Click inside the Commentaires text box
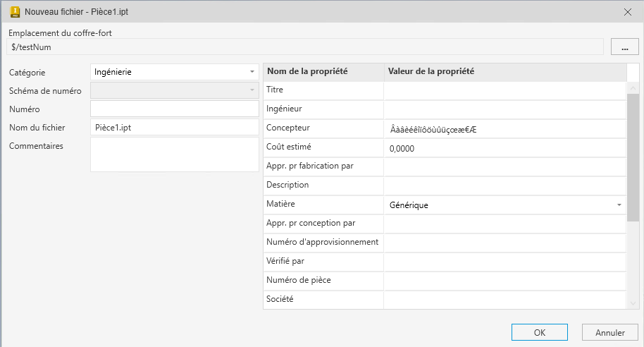Screen dimensions: 644x347 tap(175, 154)
